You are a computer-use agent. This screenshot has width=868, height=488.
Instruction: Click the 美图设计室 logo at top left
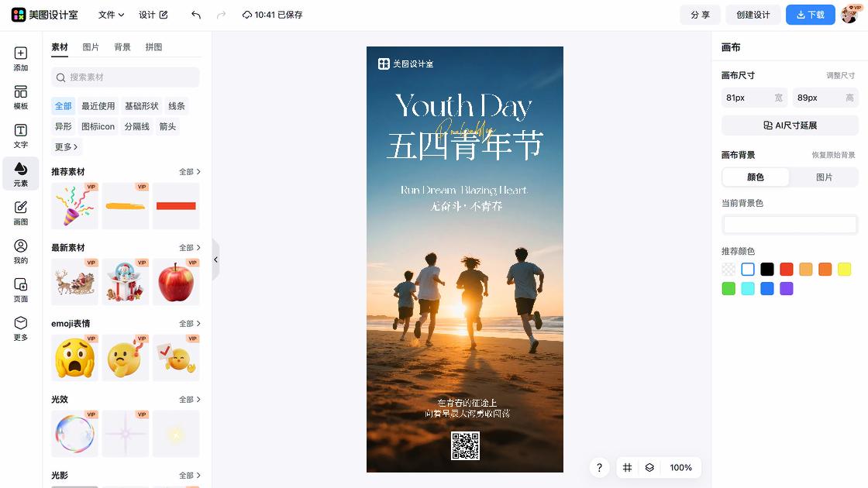pos(45,15)
